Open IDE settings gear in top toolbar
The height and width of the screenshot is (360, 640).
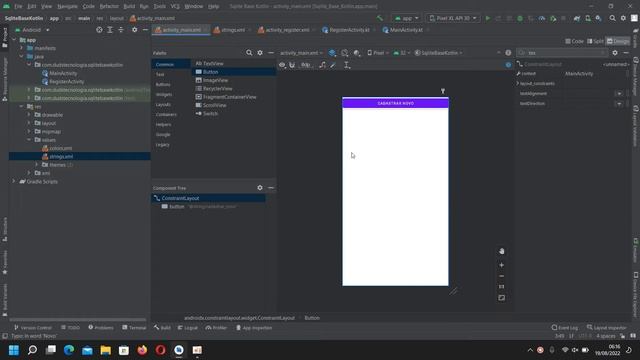(x=623, y=18)
